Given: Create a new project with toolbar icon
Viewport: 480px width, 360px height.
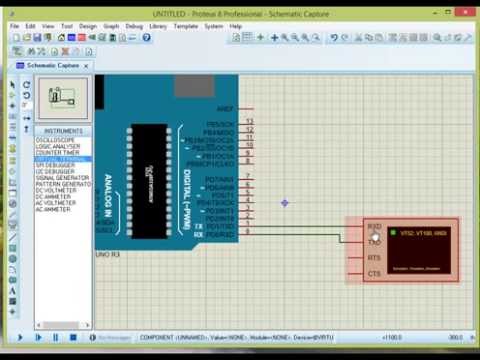Looking at the screenshot, I should click(x=16, y=37).
